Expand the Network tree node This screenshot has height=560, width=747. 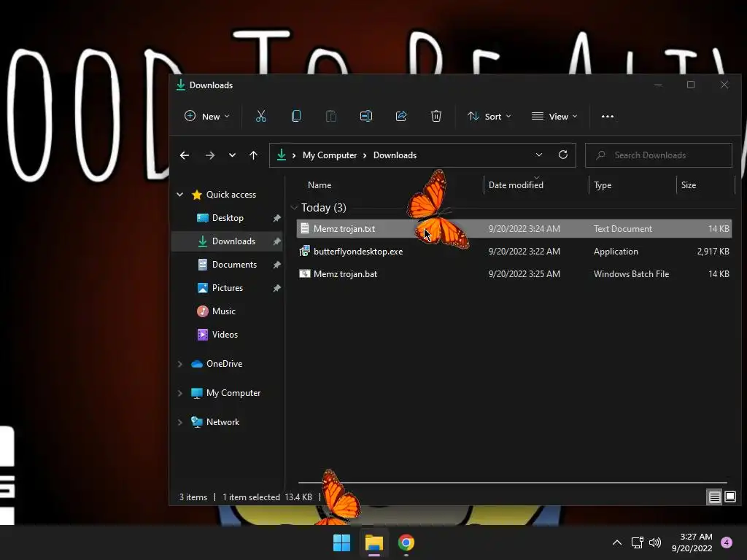pyautogui.click(x=180, y=422)
